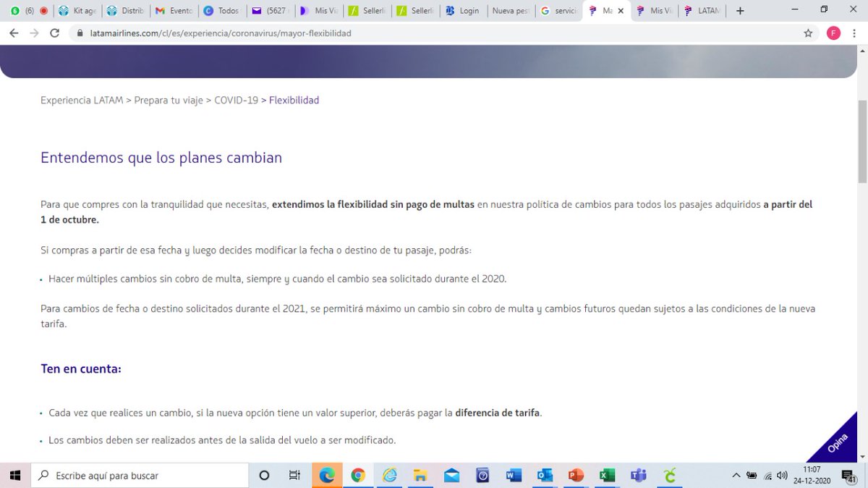This screenshot has width=868, height=488.
Task: View site information padlock
Action: (80, 33)
